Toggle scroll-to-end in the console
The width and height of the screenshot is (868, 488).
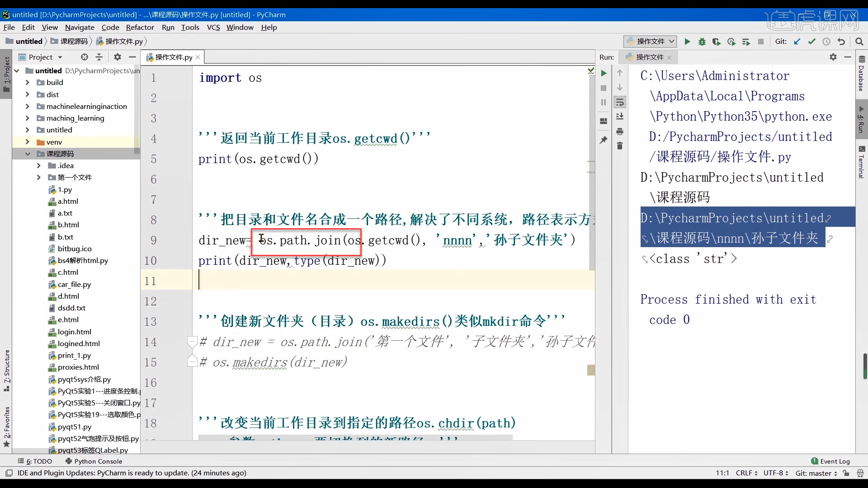(x=620, y=117)
